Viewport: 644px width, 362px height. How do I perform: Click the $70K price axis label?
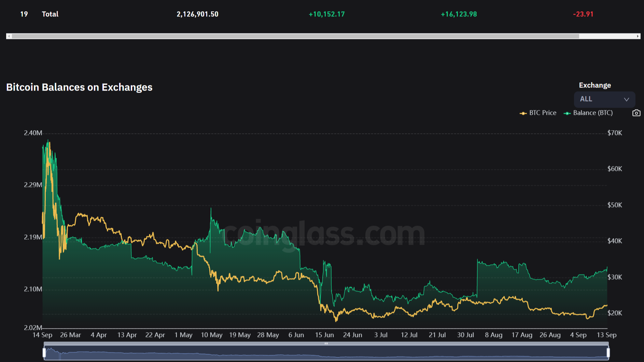pos(615,133)
